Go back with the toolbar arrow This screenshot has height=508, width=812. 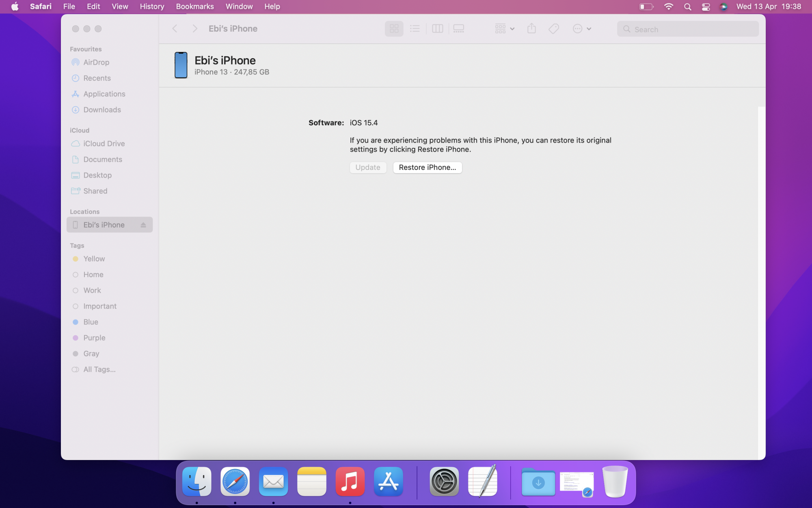click(x=175, y=28)
